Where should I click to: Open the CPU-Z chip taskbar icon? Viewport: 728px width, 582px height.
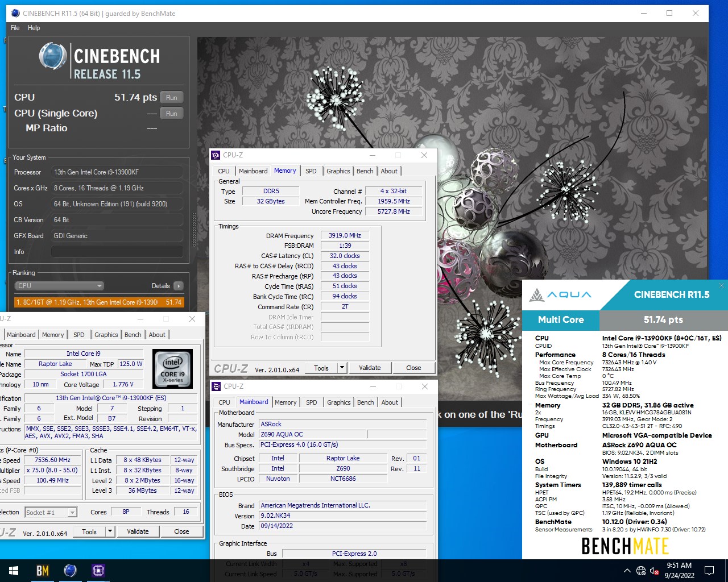(x=98, y=571)
